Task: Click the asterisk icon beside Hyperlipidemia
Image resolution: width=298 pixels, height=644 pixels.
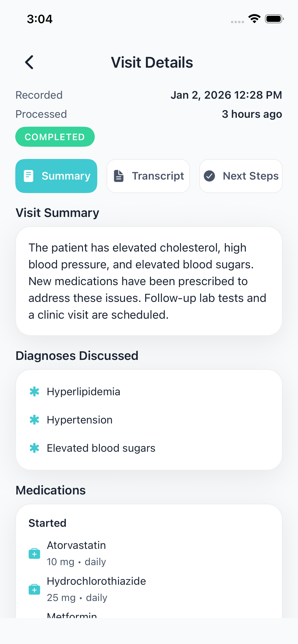Action: click(34, 392)
